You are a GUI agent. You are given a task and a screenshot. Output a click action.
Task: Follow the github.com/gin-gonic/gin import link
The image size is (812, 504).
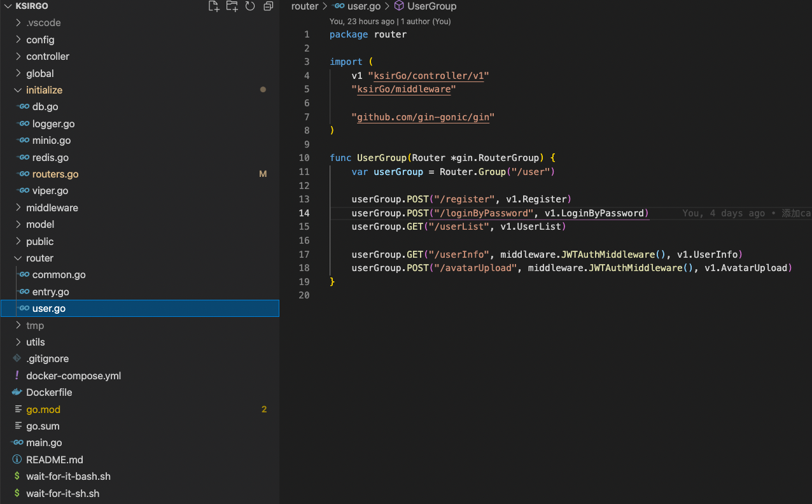pyautogui.click(x=423, y=117)
